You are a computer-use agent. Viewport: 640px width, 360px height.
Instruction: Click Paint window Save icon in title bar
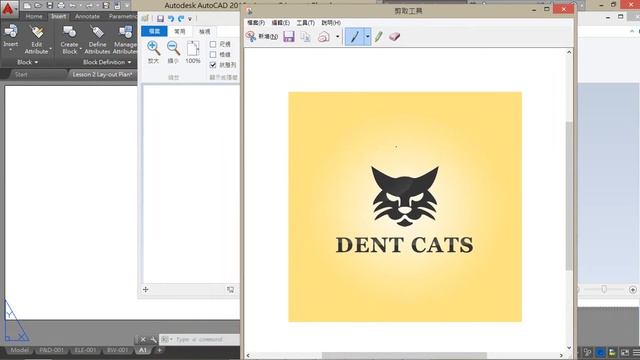160,19
